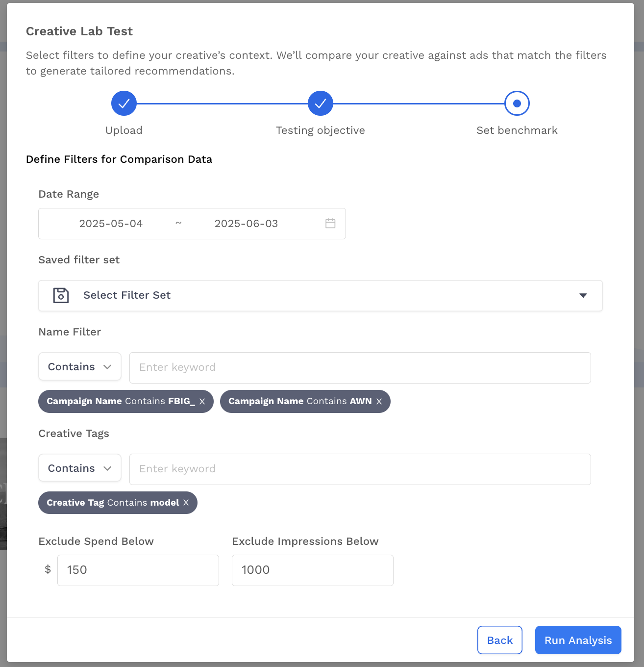Remove the Campaign Name Contains FBIG_ filter
This screenshot has width=644, height=667.
click(202, 402)
